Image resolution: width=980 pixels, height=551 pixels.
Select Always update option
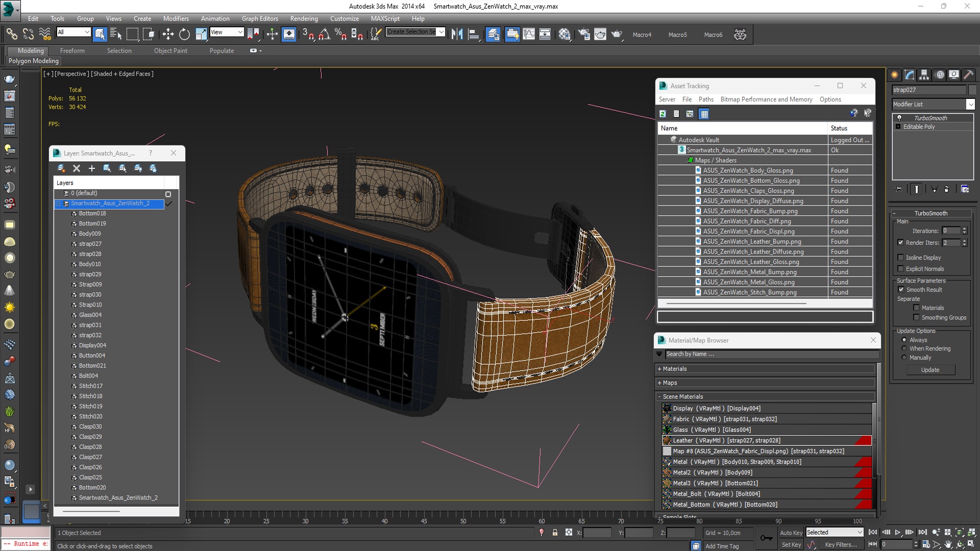pos(904,340)
